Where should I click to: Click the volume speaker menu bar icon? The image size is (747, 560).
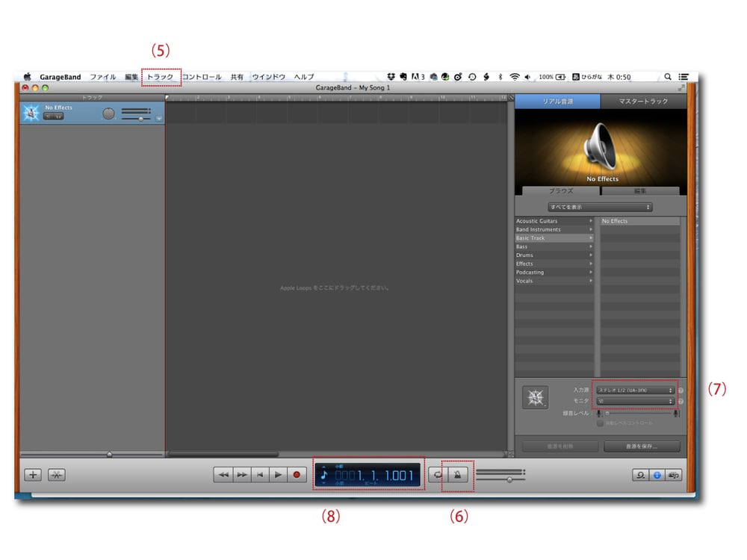(x=528, y=77)
